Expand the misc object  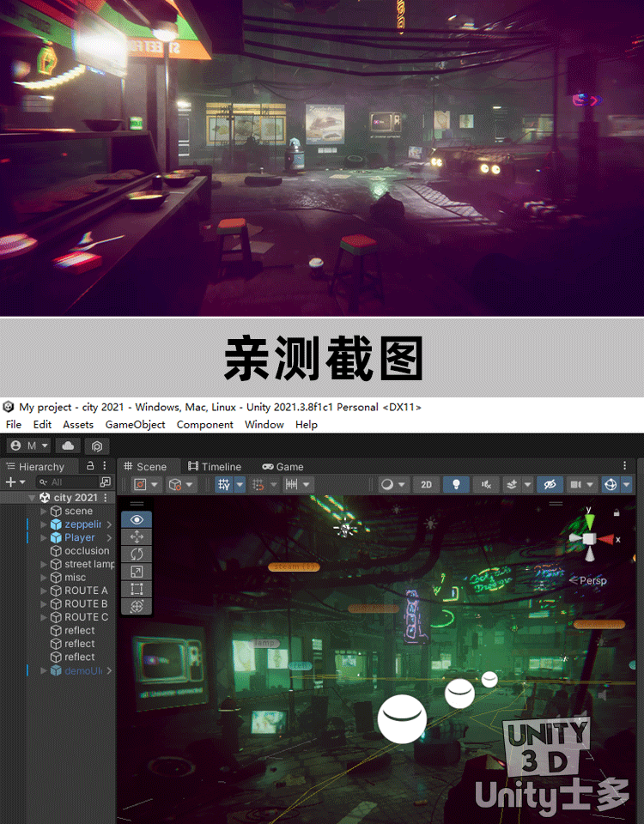coord(44,577)
